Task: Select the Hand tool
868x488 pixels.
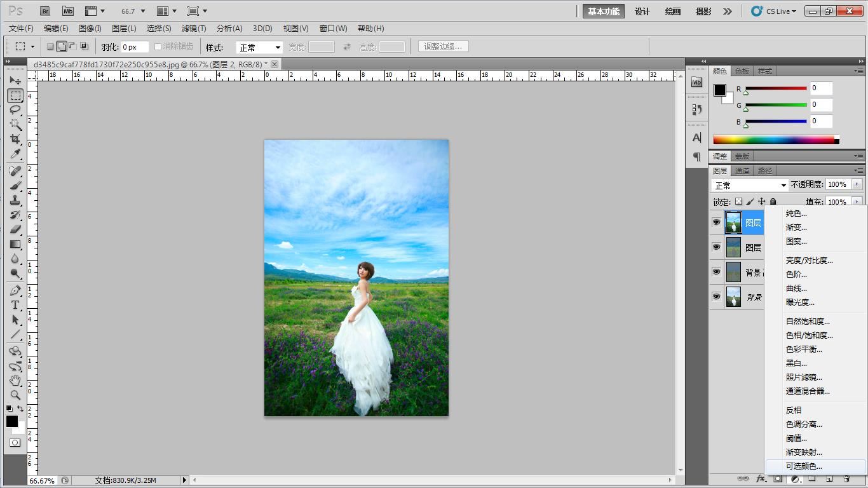Action: (x=15, y=380)
